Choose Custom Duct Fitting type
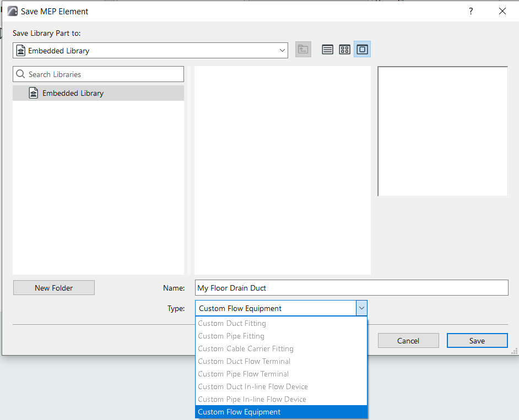The image size is (519, 420). click(281, 323)
